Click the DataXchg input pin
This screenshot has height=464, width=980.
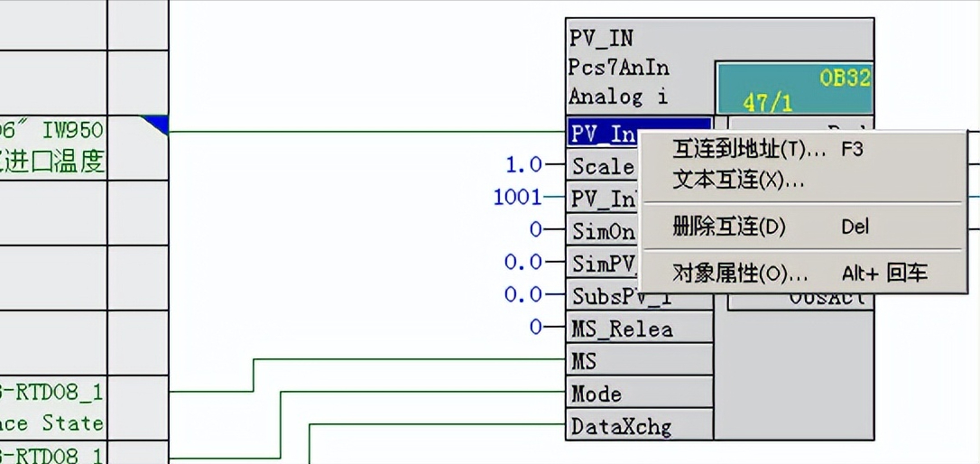621,426
